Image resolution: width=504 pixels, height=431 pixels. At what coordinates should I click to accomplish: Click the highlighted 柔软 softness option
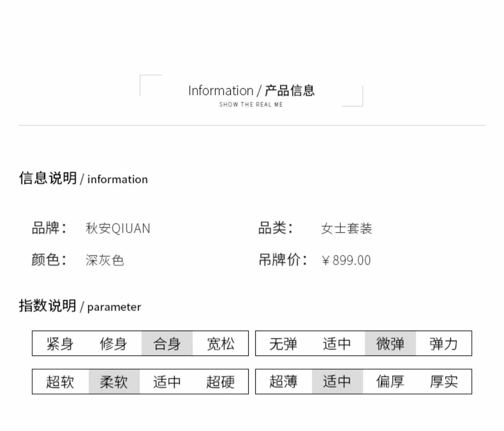(x=114, y=382)
